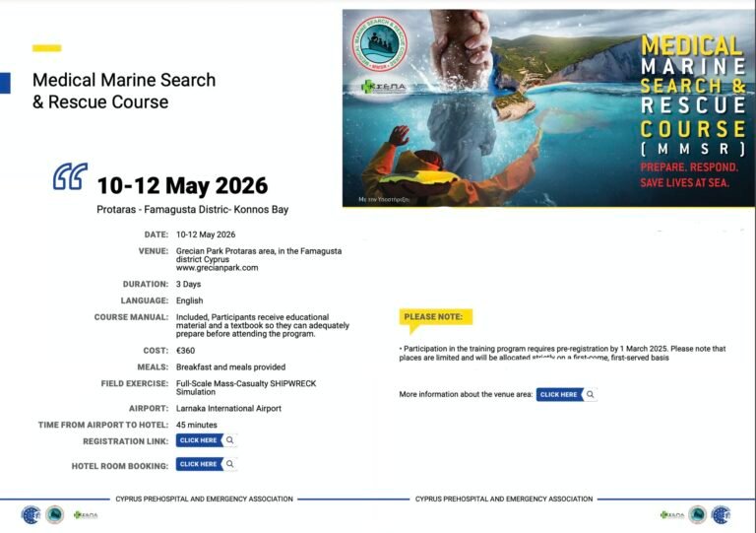Click 'Larnaka International Airport' text
Image resolution: width=756 pixels, height=533 pixels.
(x=228, y=409)
